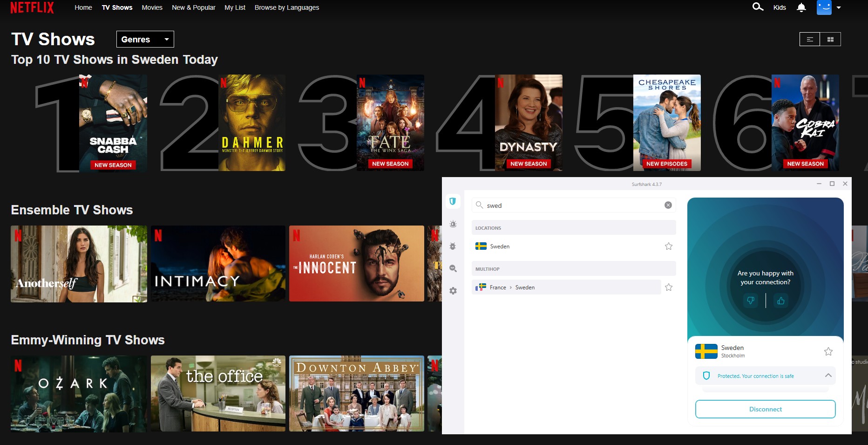Image resolution: width=868 pixels, height=445 pixels.
Task: Open Surfshark VPN shield tab
Action: click(452, 201)
